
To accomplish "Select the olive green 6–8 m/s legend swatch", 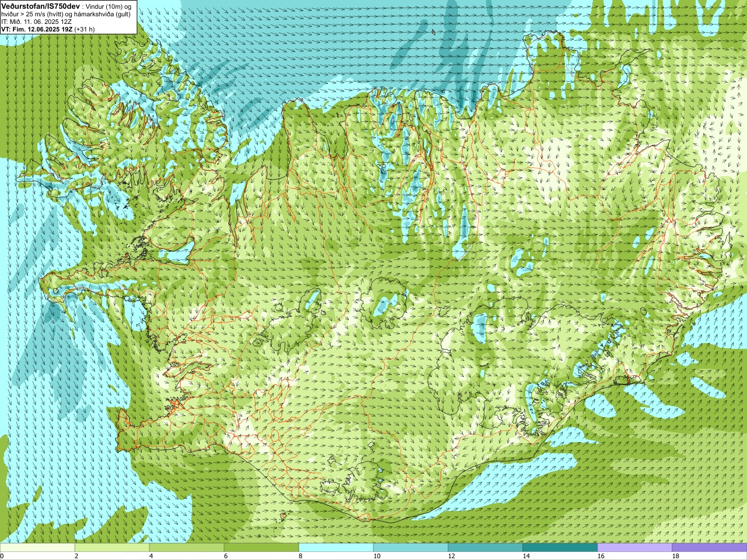I will 261,548.
